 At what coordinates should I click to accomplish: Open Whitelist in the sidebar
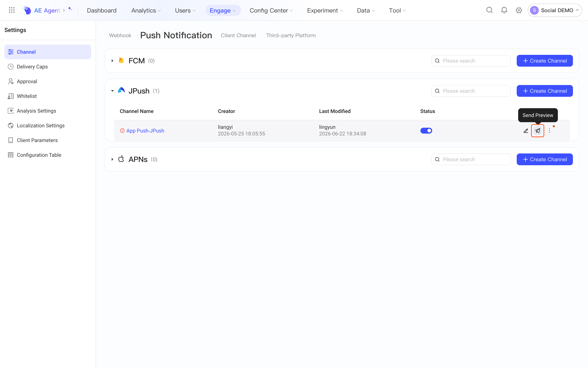(48, 96)
